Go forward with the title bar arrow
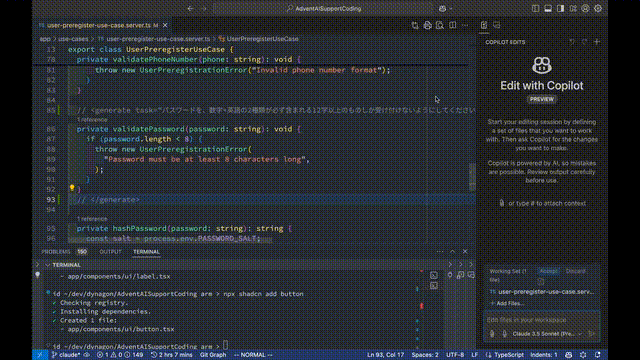Viewport: 640px width, 360px height. [x=204, y=9]
